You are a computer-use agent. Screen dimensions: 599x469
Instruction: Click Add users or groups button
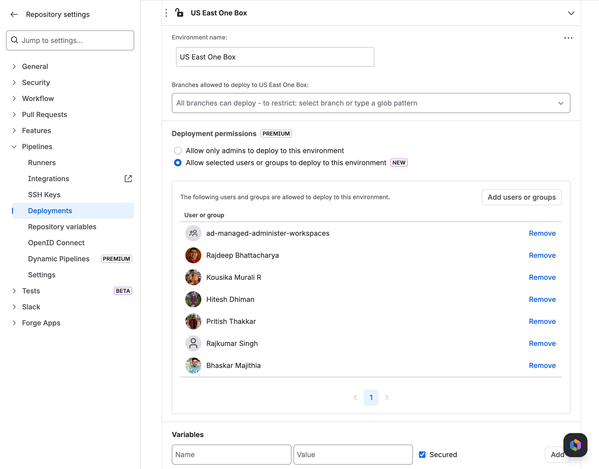pos(521,197)
